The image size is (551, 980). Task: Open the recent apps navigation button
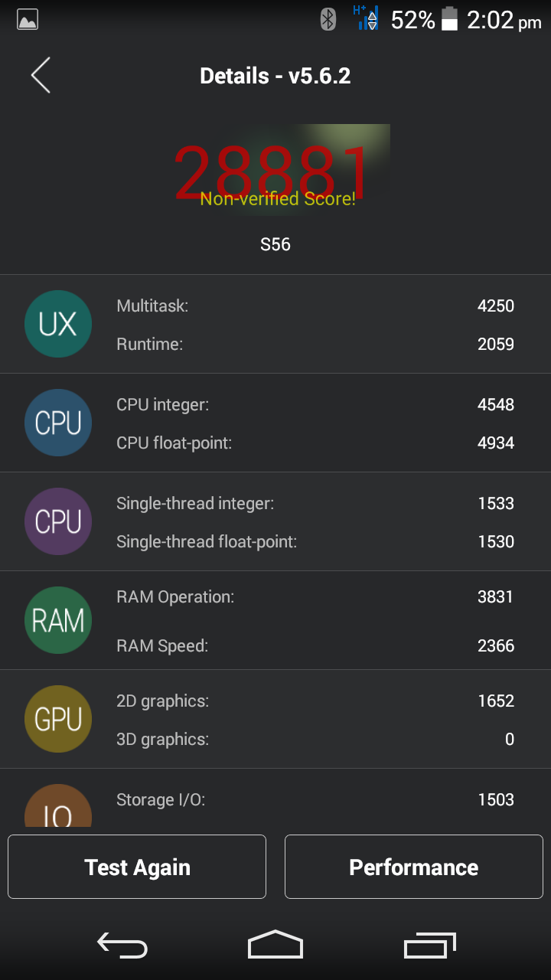pos(429,946)
